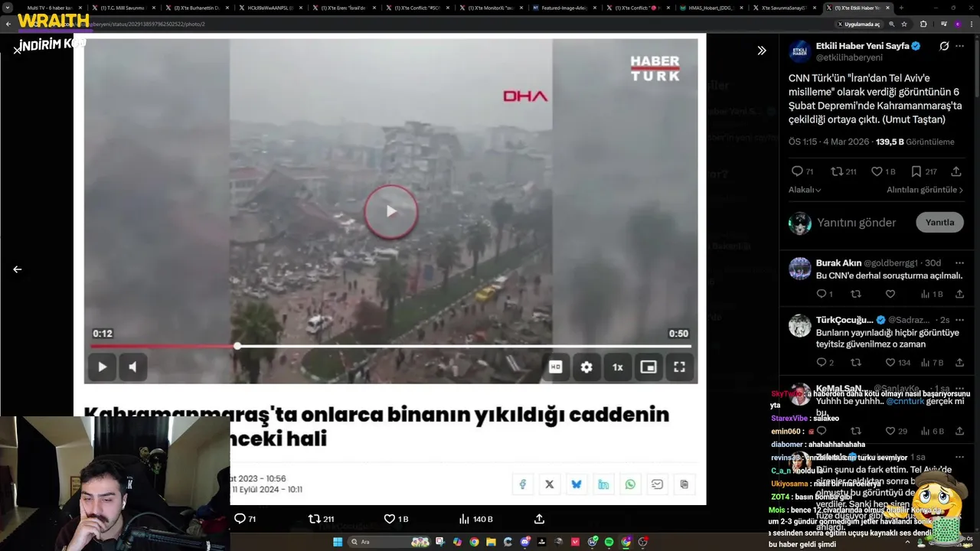The image size is (980, 551).
Task: Share article to Bluesky
Action: pyautogui.click(x=577, y=484)
